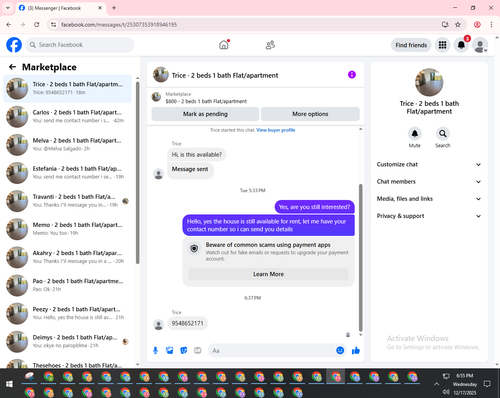Open the Friends icon in top navigation
Viewport: 500px width, 398px height.
point(270,45)
